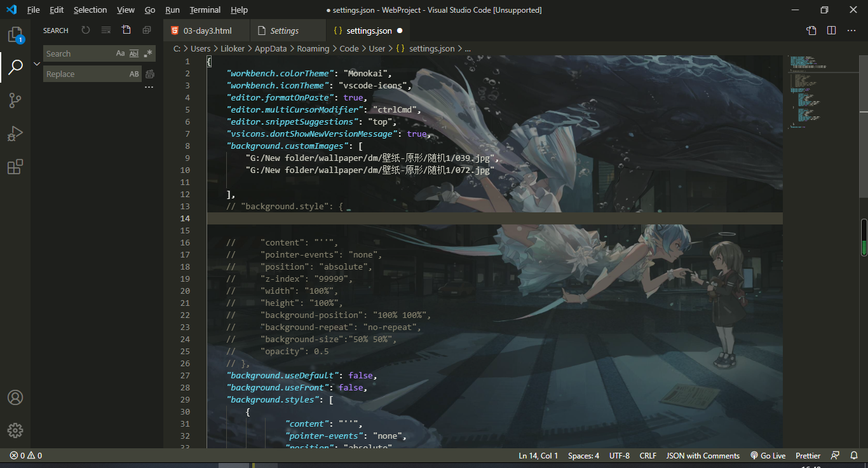
Task: Open the Extensions view
Action: 15,167
